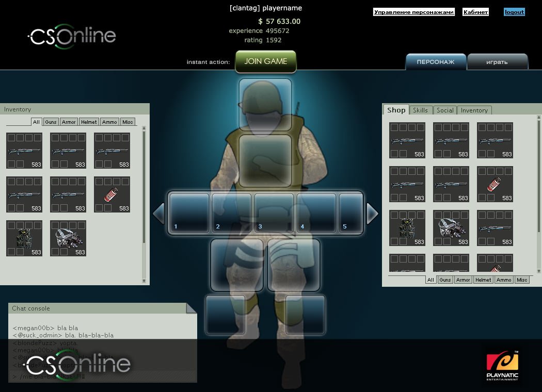This screenshot has height=392, width=542.
Task: Open the ПЕРСОНАЖ tab
Action: point(435,62)
